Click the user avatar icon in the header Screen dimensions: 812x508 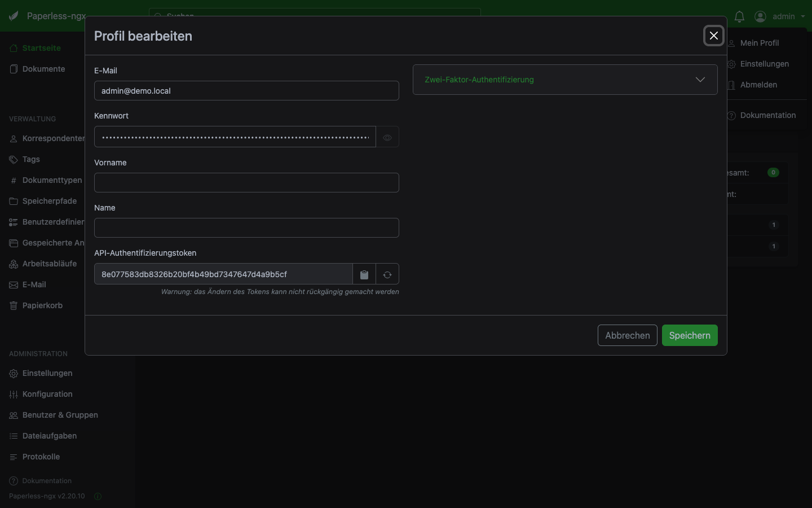click(x=760, y=16)
